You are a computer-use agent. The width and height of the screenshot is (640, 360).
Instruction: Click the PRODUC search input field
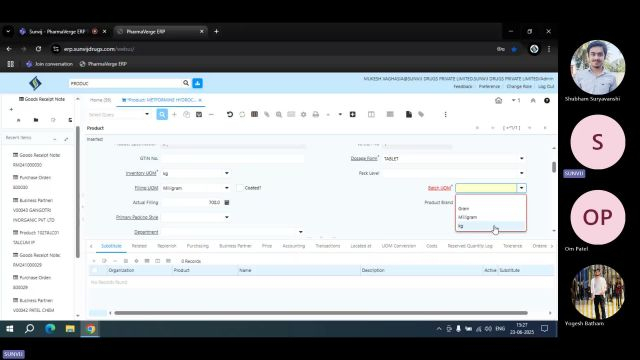click(125, 83)
